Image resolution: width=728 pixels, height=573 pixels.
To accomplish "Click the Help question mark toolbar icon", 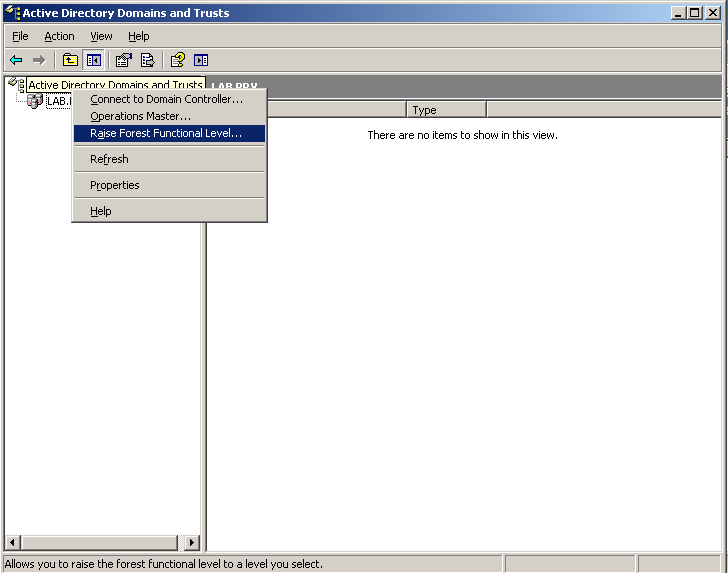I will (x=177, y=60).
